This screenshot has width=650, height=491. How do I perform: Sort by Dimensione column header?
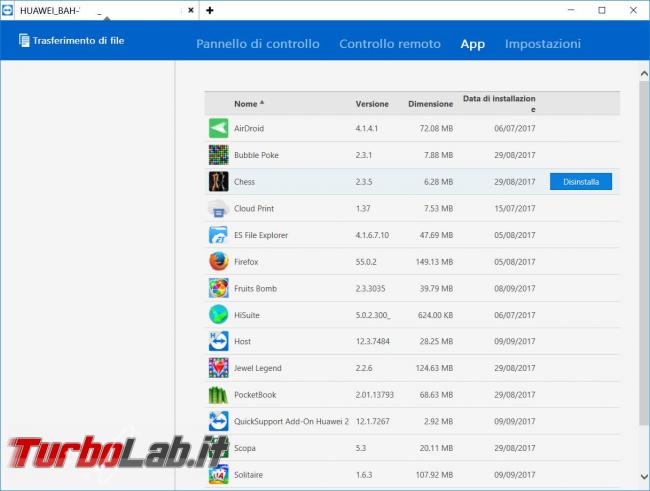[430, 104]
